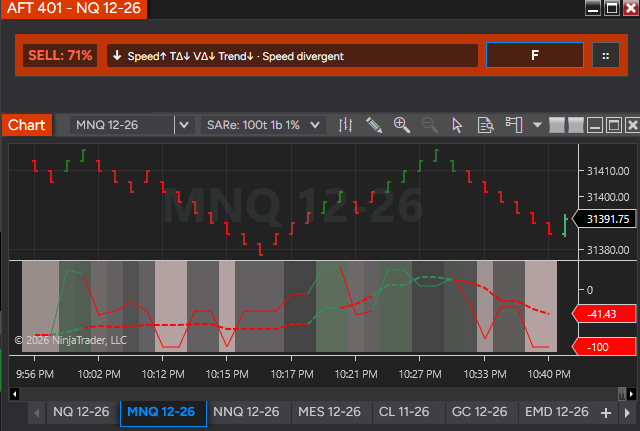Click the green current price bar
Viewport: 640px width, 431px height.
[565, 225]
